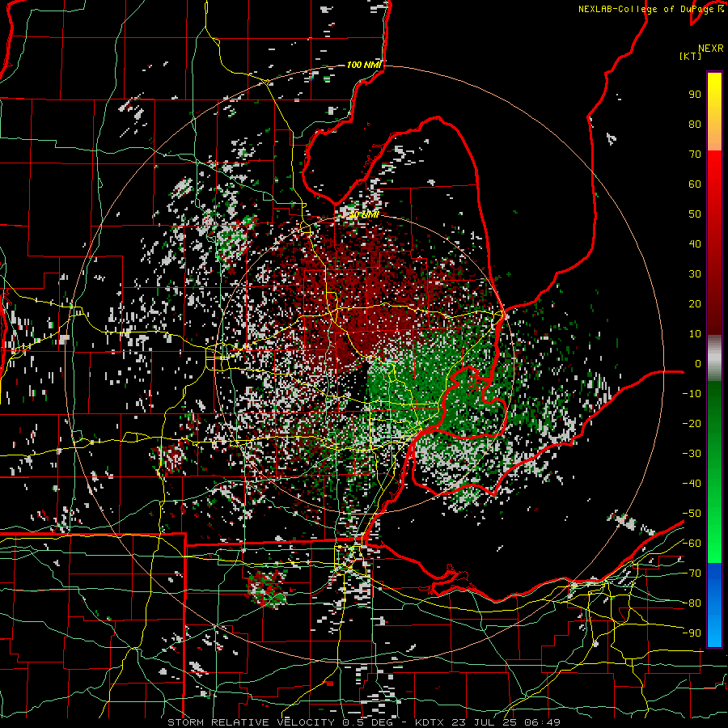Image resolution: width=728 pixels, height=728 pixels.
Task: Click the -90 value on the velocity scale
Action: coord(692,633)
